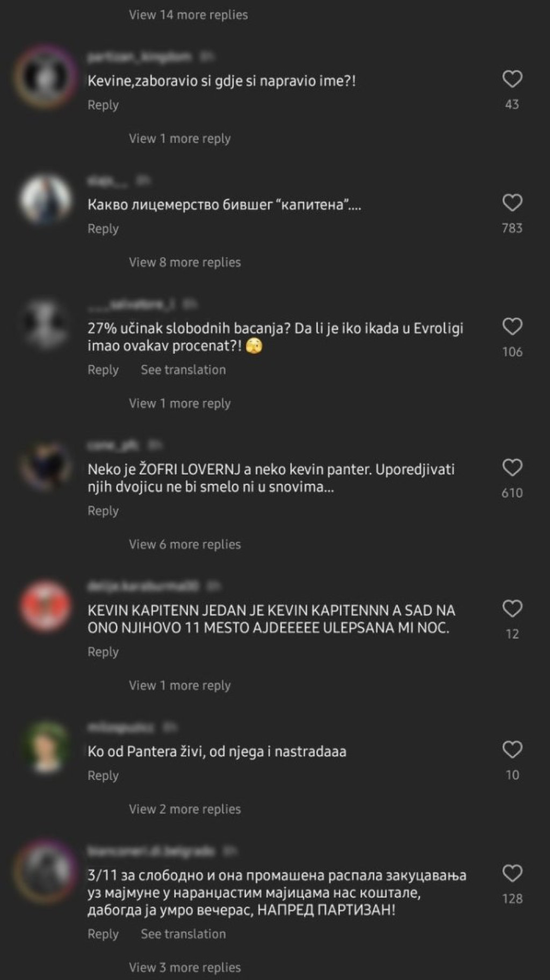This screenshot has width=550, height=980.
Task: Like the comment with 783 likes
Action: (512, 203)
